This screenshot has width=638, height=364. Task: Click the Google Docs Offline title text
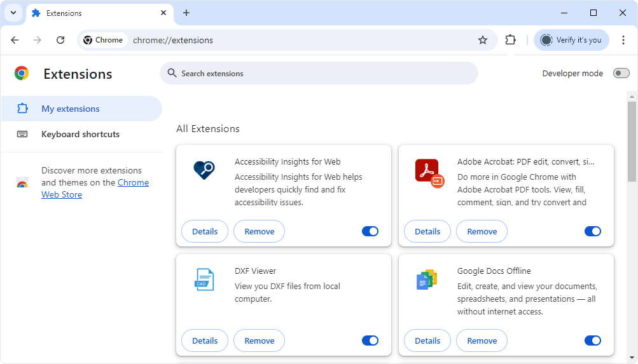(x=494, y=271)
